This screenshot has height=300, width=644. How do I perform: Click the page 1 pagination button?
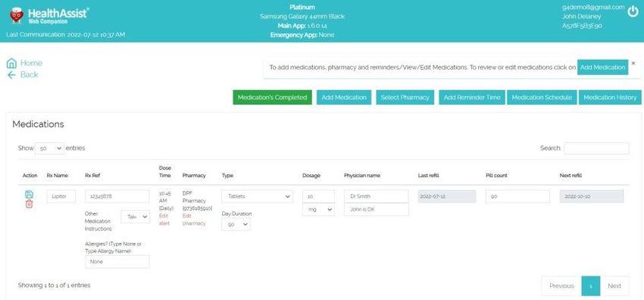591,286
